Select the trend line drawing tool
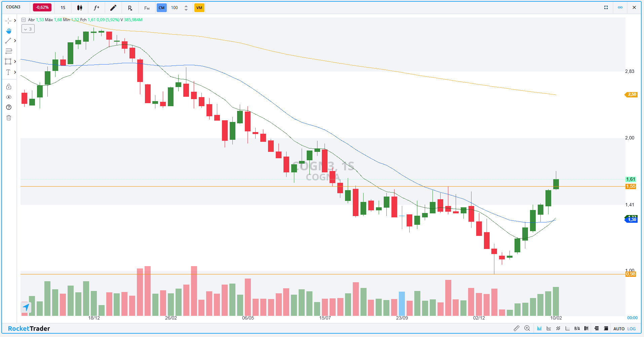644x337 pixels. pos(8,41)
